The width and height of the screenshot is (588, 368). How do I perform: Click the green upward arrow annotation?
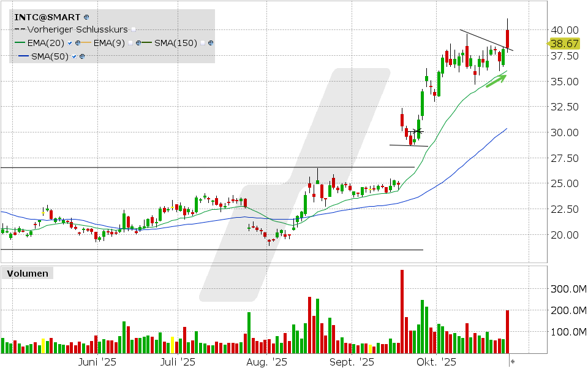(497, 80)
